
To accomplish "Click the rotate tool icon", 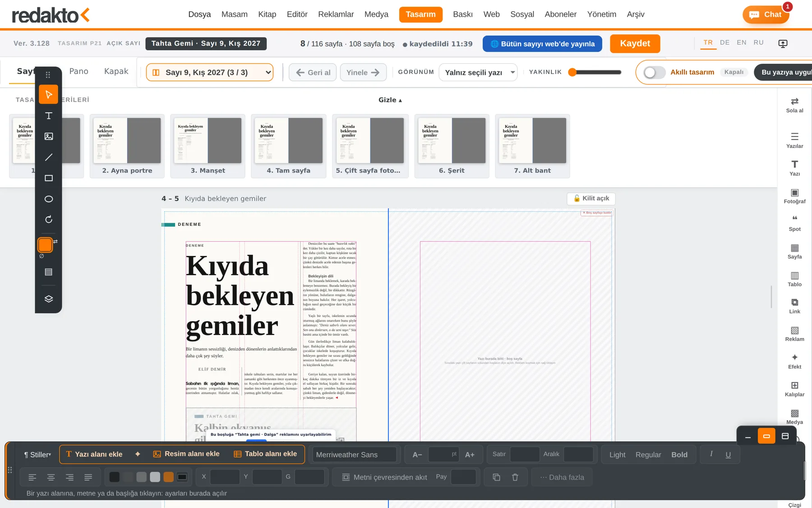I will [x=48, y=219].
